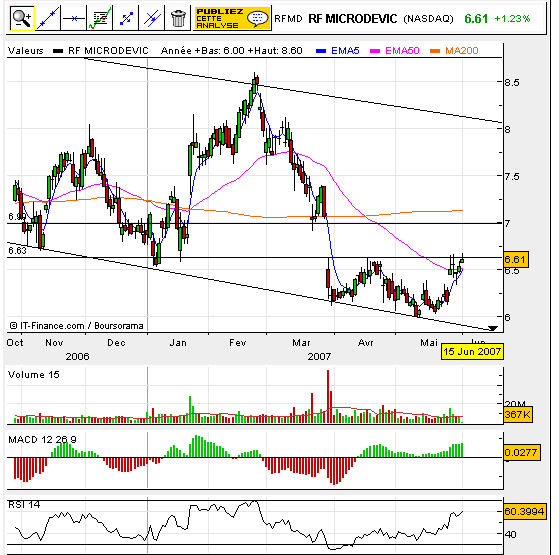Click the RF MICRODEVIC stock name header
The height and width of the screenshot is (555, 559).
[x=353, y=19]
